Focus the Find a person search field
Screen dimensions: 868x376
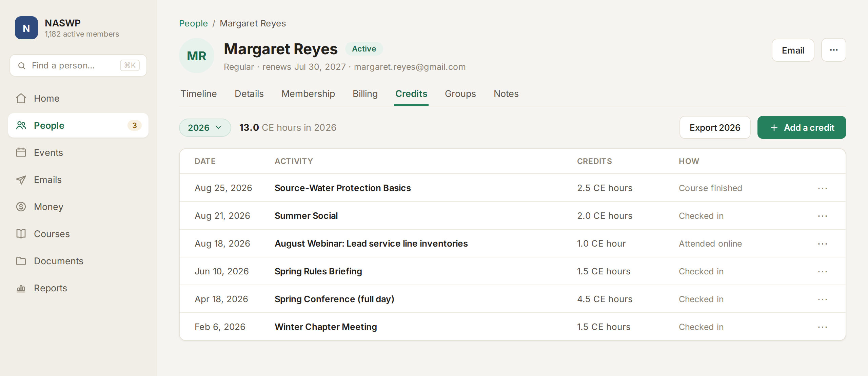78,65
